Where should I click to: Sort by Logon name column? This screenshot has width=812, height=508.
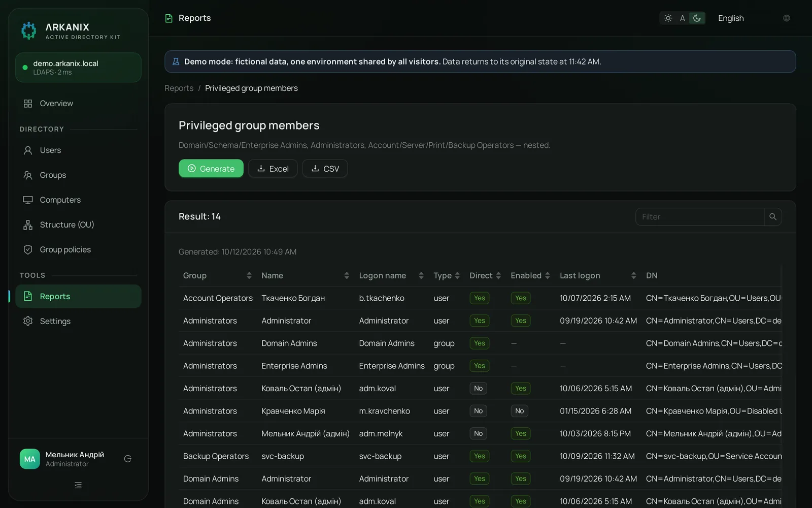391,275
